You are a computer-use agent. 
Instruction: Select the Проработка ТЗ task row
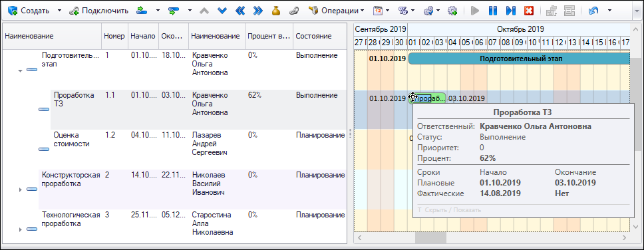click(x=198, y=110)
